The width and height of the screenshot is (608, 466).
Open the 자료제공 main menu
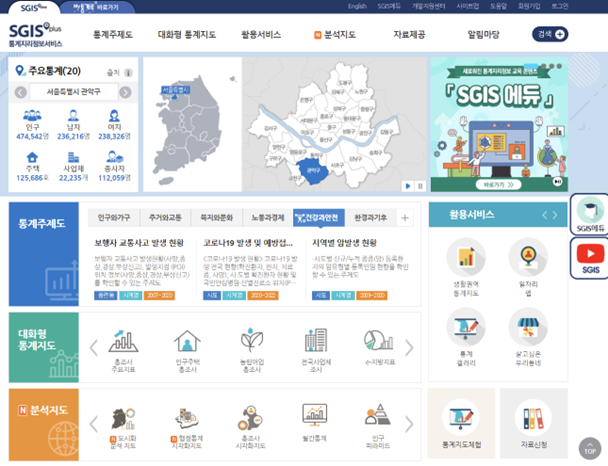click(x=409, y=35)
